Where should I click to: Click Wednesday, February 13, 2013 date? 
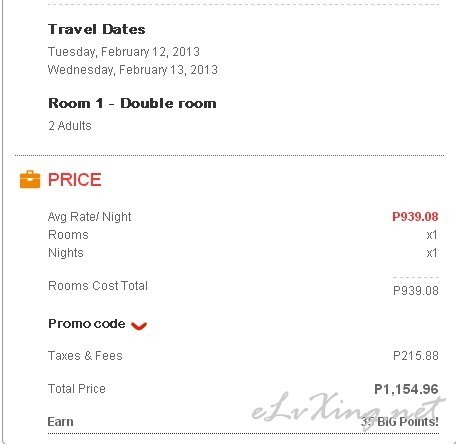point(133,70)
